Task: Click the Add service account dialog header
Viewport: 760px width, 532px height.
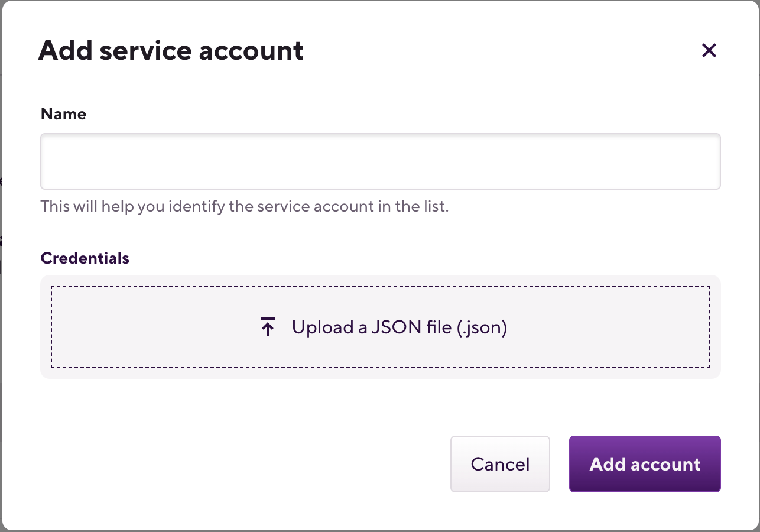Action: coord(171,50)
